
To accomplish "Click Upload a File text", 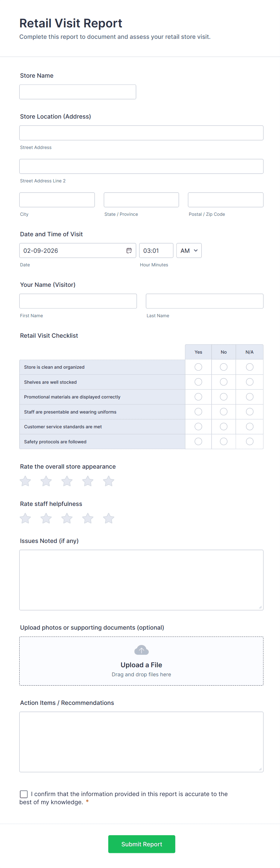I will tap(141, 665).
